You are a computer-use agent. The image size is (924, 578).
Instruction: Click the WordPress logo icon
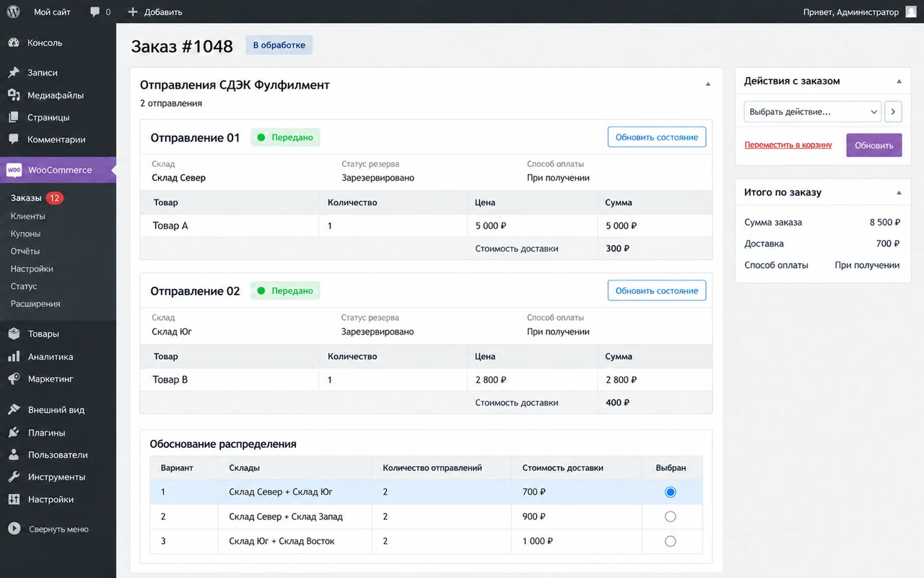coord(13,12)
